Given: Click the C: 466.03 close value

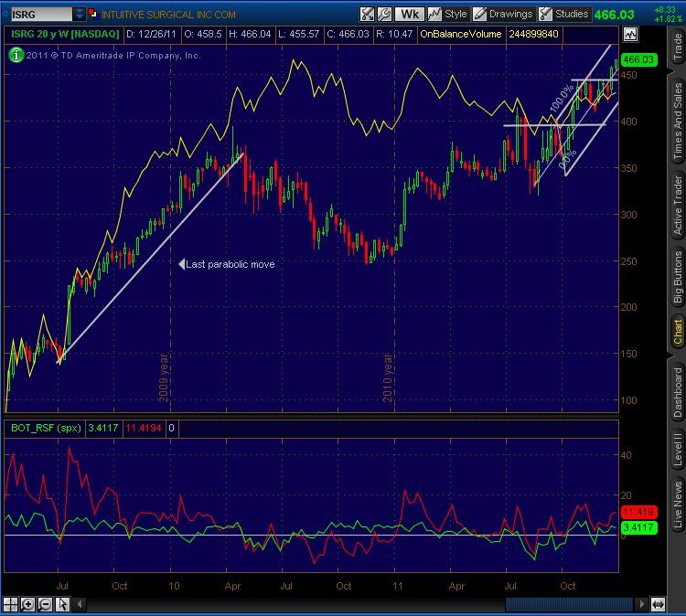Looking at the screenshot, I should click(348, 34).
